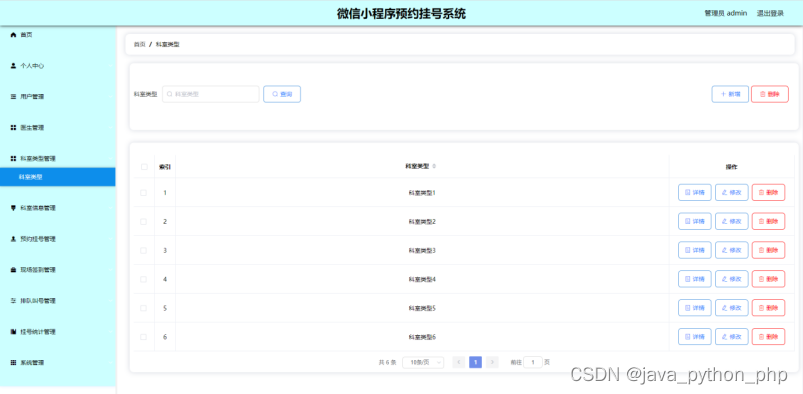Click the 首页 breadcrumb link

click(139, 45)
